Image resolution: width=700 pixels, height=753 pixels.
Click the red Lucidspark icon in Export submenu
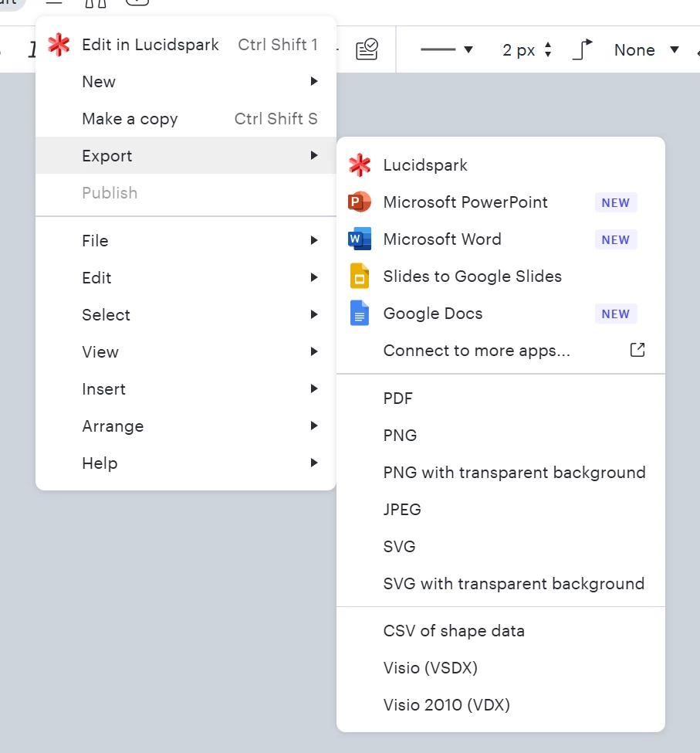tap(360, 165)
